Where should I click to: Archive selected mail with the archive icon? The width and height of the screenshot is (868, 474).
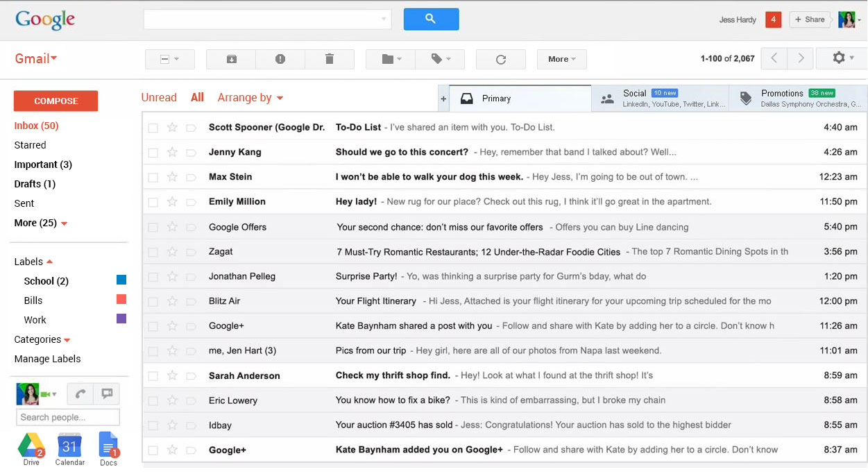pyautogui.click(x=231, y=59)
